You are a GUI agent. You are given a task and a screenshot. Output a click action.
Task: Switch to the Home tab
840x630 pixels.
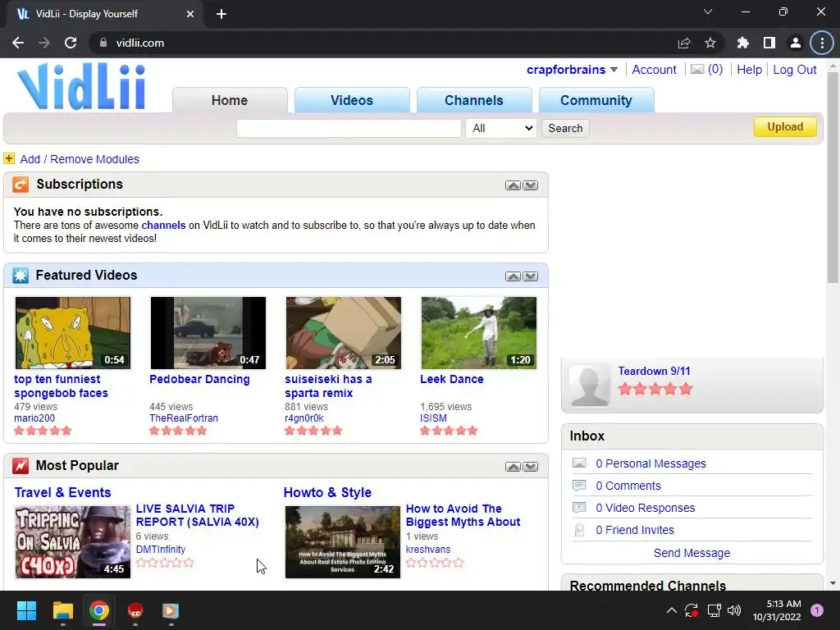click(x=230, y=100)
